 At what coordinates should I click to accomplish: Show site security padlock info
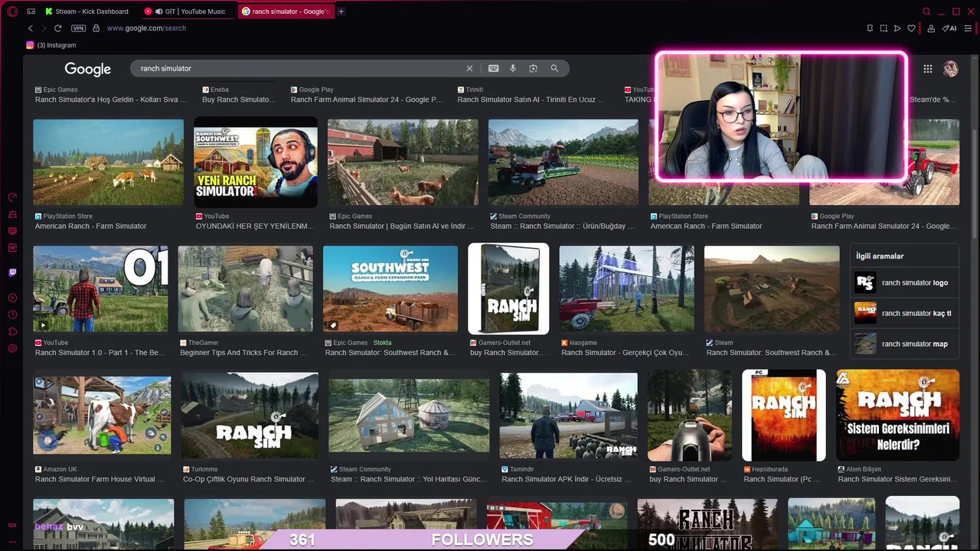pos(96,28)
